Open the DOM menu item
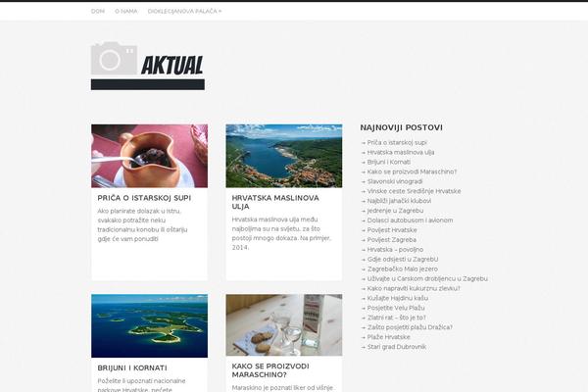The height and width of the screenshot is (392, 588). 98,11
